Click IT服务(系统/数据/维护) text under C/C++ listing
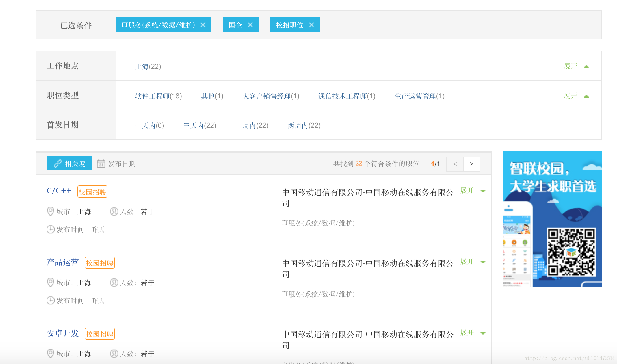The height and width of the screenshot is (364, 617). click(x=318, y=223)
